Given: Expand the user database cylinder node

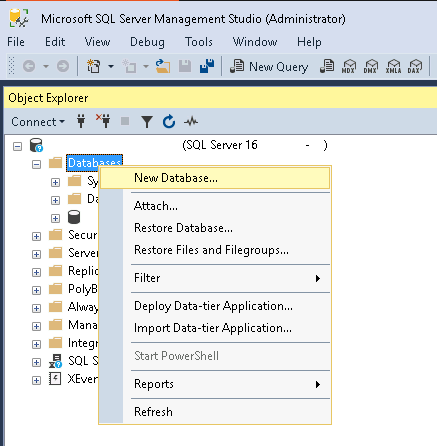Looking at the screenshot, I should coord(55,218).
